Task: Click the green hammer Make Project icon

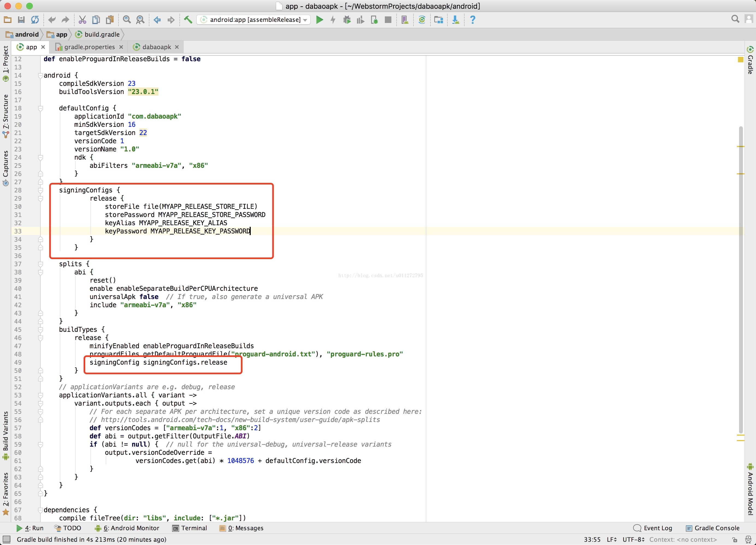Action: point(188,20)
